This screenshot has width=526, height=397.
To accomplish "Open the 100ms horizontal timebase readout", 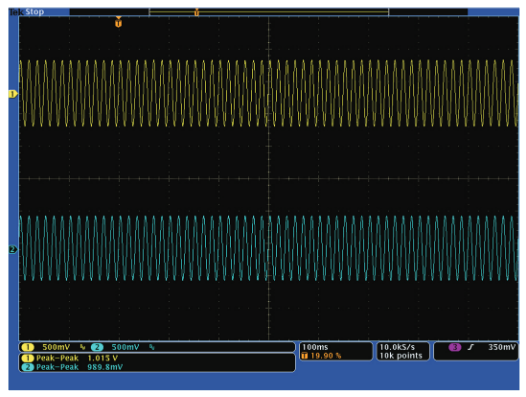I will point(315,347).
